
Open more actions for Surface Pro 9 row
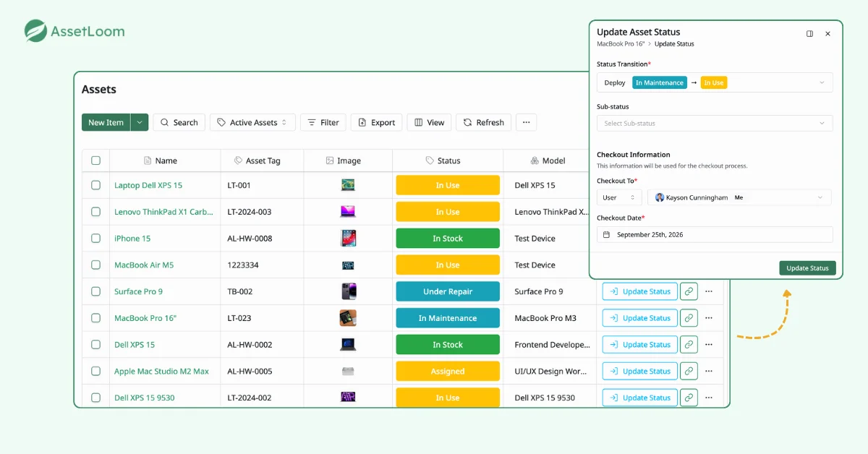[x=709, y=291]
